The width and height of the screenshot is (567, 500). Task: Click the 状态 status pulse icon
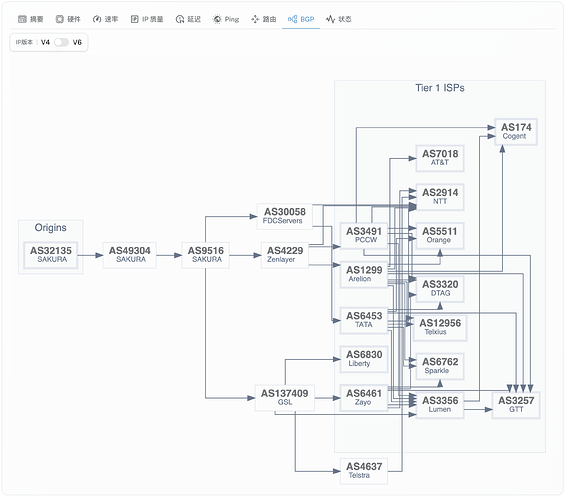330,19
